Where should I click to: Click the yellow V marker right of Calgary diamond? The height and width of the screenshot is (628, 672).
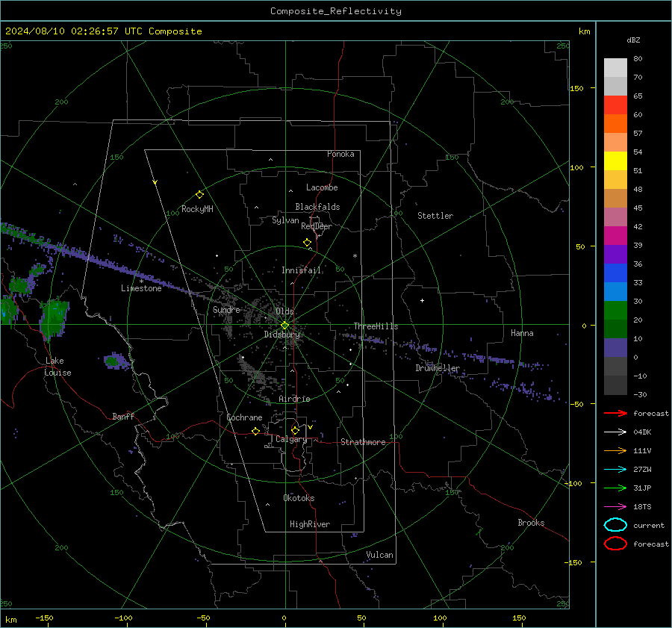(311, 427)
